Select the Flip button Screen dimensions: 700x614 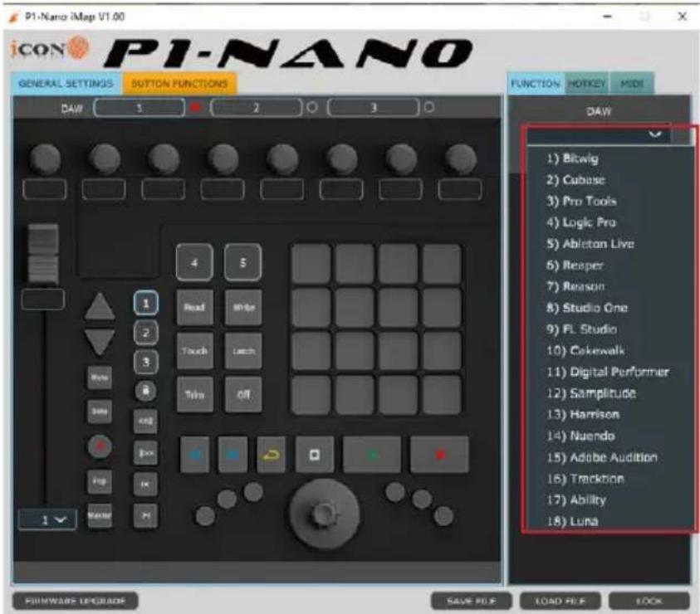(x=100, y=481)
